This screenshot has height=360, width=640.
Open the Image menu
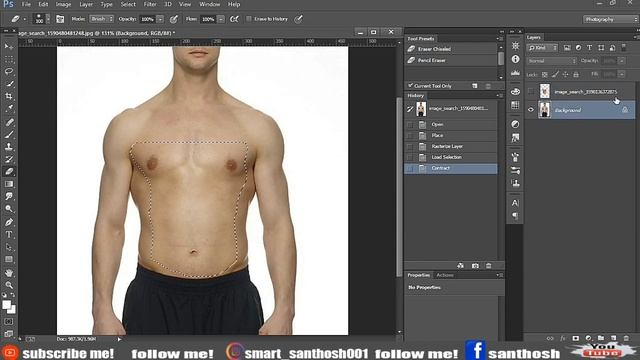coord(63,4)
